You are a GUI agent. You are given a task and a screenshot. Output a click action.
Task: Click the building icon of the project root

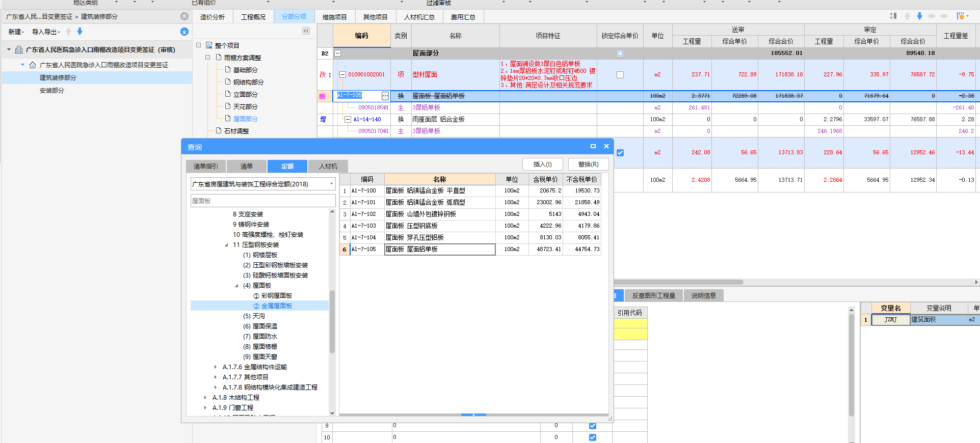[x=19, y=50]
